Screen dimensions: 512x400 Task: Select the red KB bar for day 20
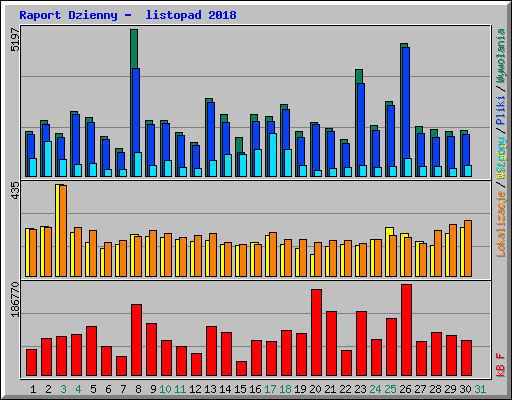tap(316, 333)
